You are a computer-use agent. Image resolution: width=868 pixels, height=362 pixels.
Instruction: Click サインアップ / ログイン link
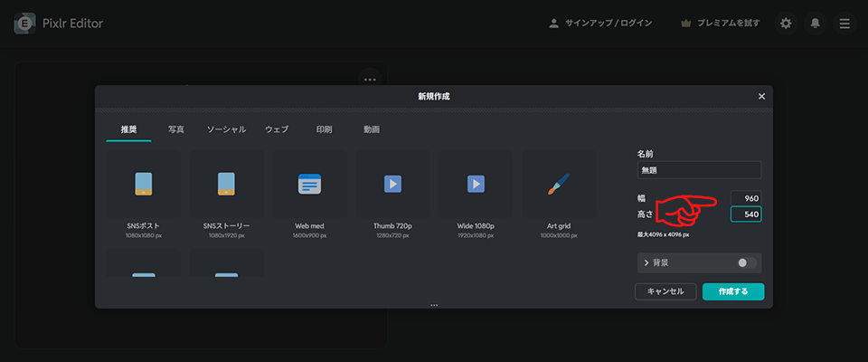coord(599,24)
